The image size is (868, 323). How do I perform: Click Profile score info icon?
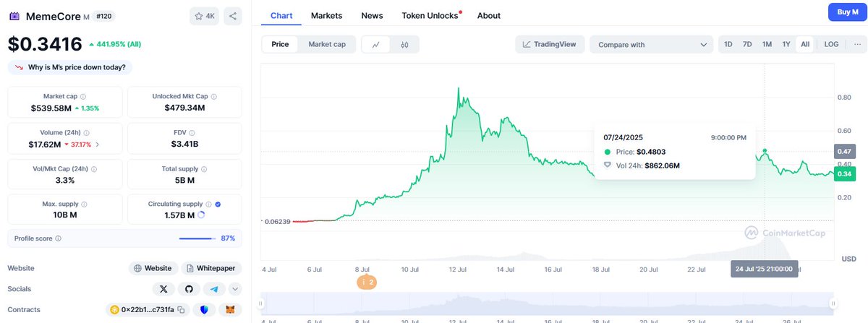58,238
